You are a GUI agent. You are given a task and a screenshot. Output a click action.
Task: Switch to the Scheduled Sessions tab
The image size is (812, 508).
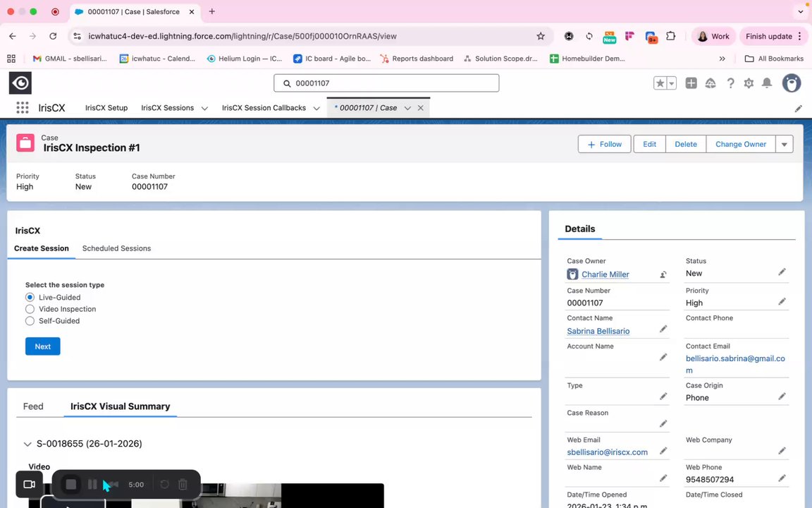(116, 248)
